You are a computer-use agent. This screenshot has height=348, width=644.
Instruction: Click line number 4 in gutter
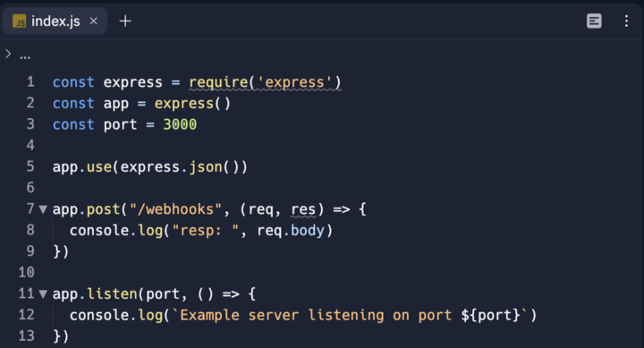tap(30, 145)
